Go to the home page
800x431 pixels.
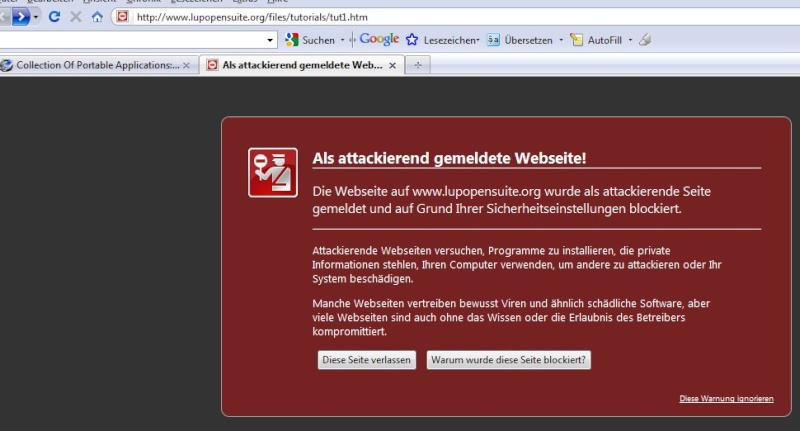(97, 17)
